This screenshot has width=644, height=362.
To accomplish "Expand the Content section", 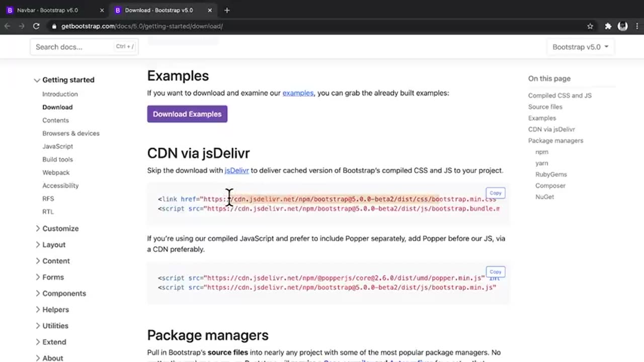I will [52, 261].
